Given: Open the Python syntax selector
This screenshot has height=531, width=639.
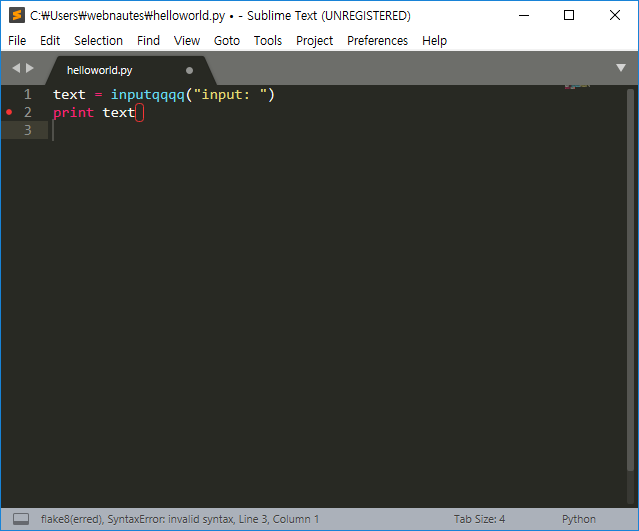Looking at the screenshot, I should (x=579, y=519).
